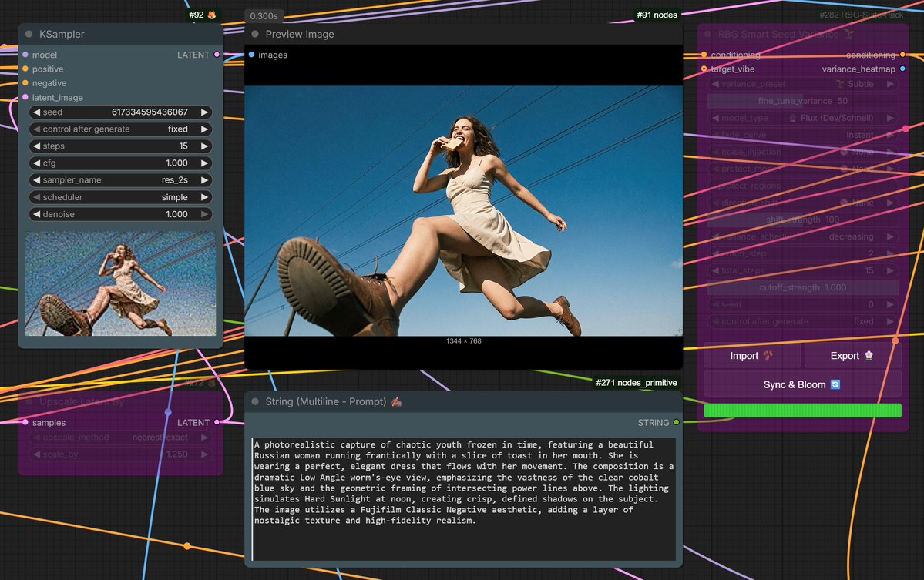Click the LATENT output port of Upscale Latent By
924x580 pixels.
tap(217, 422)
